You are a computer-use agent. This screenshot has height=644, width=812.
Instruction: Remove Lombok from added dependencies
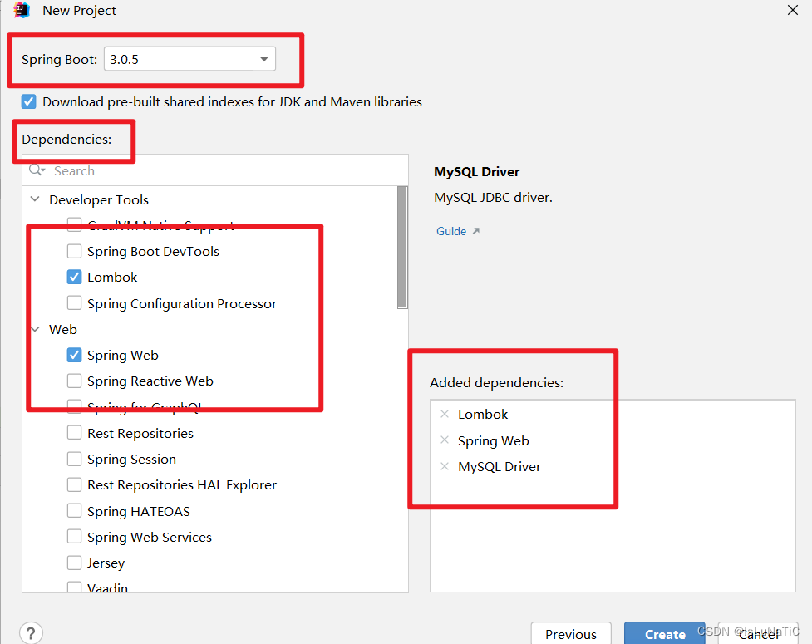click(445, 414)
